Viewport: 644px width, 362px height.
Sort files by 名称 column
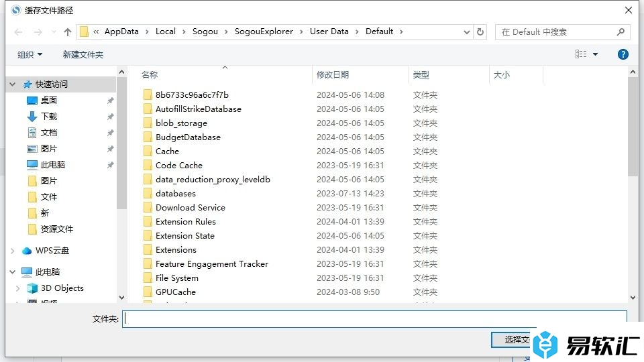[149, 74]
